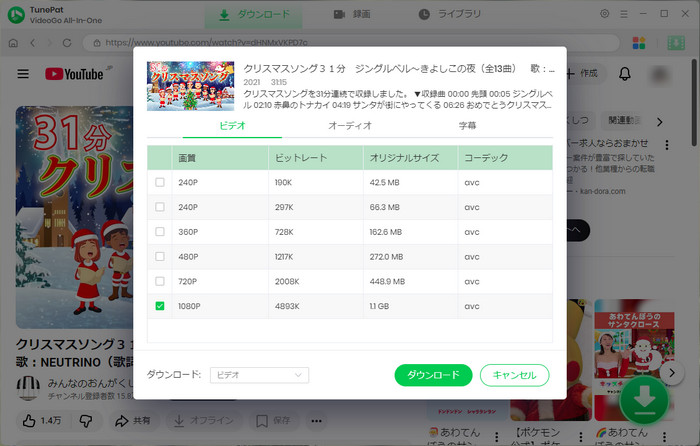Uncheck the 1080P quality checkbox

click(x=160, y=306)
